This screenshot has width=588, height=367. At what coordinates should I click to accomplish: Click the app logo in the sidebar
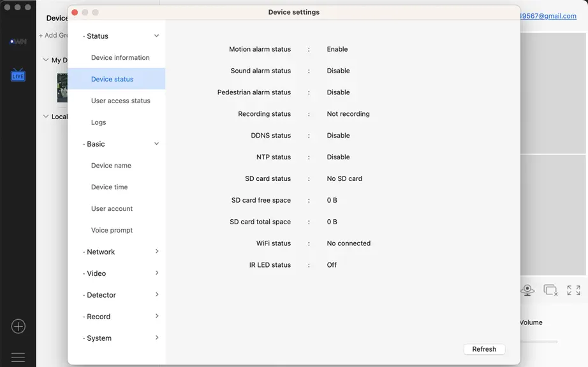coord(18,41)
